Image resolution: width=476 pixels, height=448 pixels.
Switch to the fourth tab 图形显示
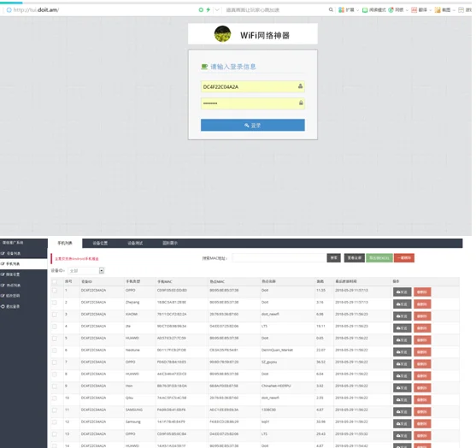pyautogui.click(x=170, y=243)
